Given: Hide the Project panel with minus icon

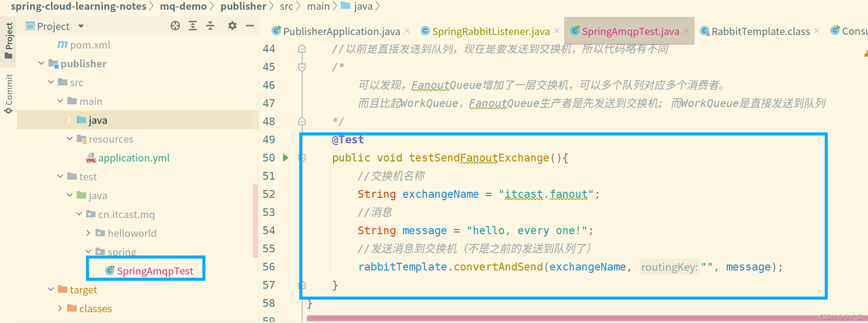Looking at the screenshot, I should coord(250,26).
